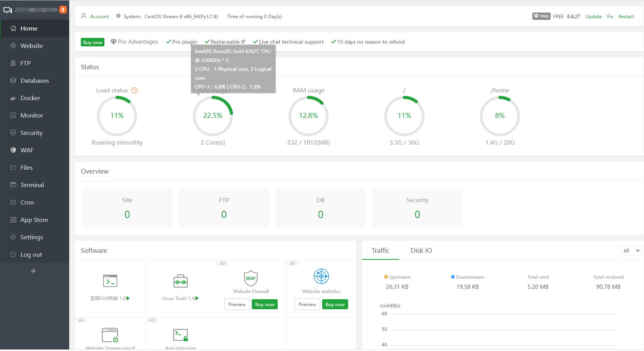Viewport: 644px width, 351px height.
Task: Click the 'Running smoothly' status text
Action: coord(117,143)
